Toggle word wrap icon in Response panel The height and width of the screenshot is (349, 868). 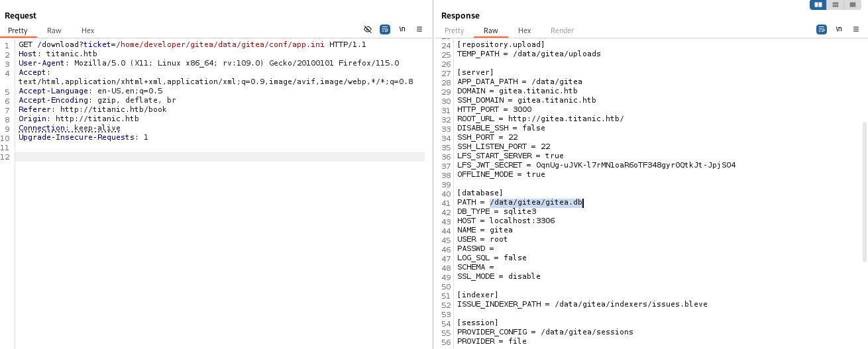pos(822,29)
